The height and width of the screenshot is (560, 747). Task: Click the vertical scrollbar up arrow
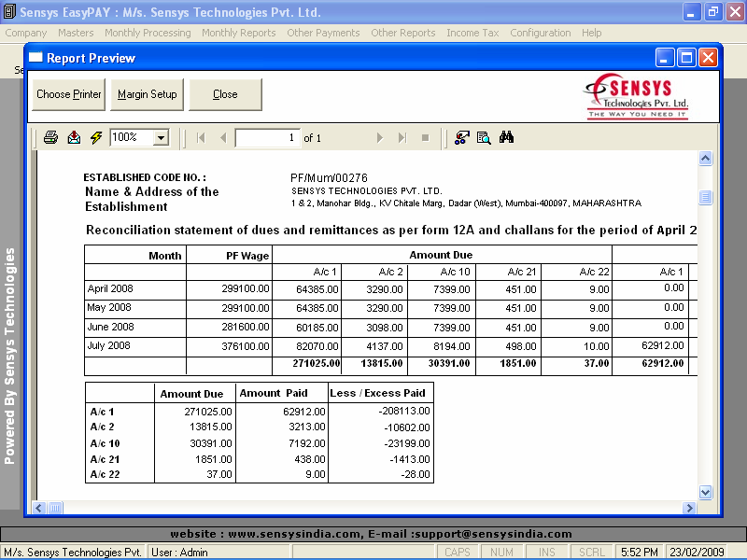click(x=706, y=158)
